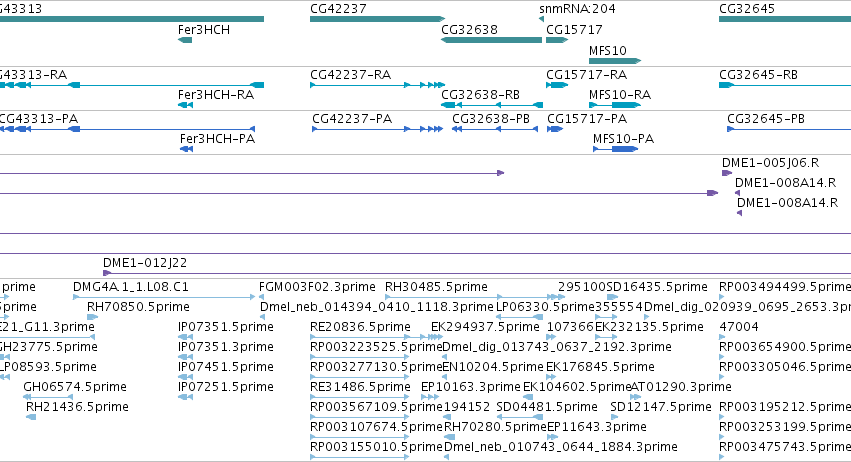
Task: Click the CG15717-PA CDS label
Action: pos(587,119)
